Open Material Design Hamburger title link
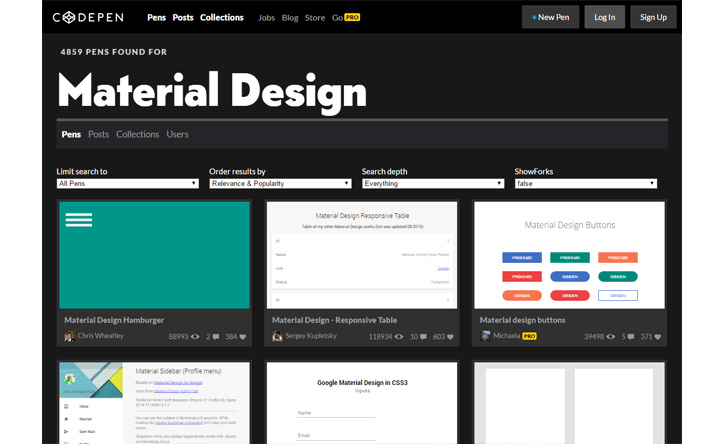 [114, 320]
